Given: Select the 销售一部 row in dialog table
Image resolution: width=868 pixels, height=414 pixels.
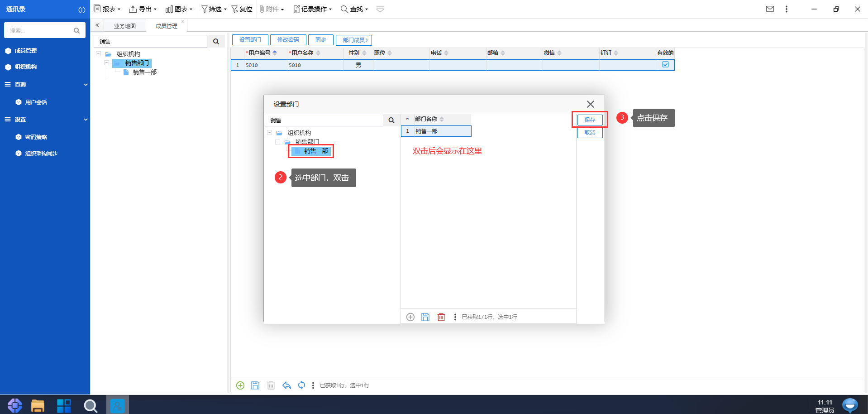Looking at the screenshot, I should 436,131.
